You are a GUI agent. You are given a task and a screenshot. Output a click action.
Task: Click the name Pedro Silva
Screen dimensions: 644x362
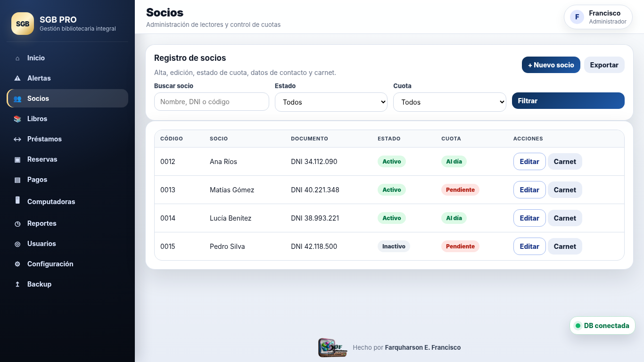(x=227, y=247)
